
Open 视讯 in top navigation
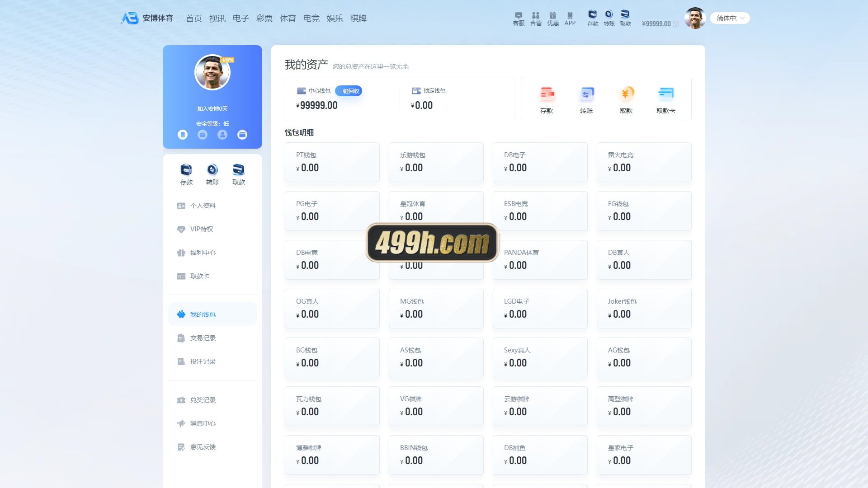[x=217, y=19]
